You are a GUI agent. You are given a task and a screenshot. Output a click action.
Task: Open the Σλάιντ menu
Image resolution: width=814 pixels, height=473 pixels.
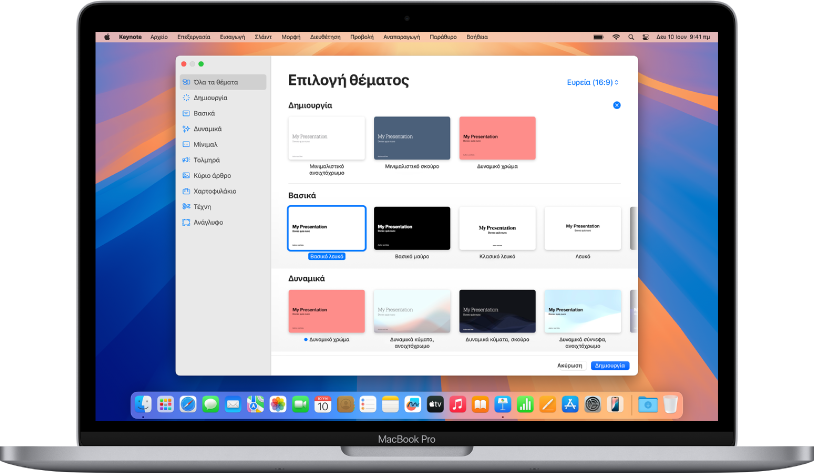point(263,37)
